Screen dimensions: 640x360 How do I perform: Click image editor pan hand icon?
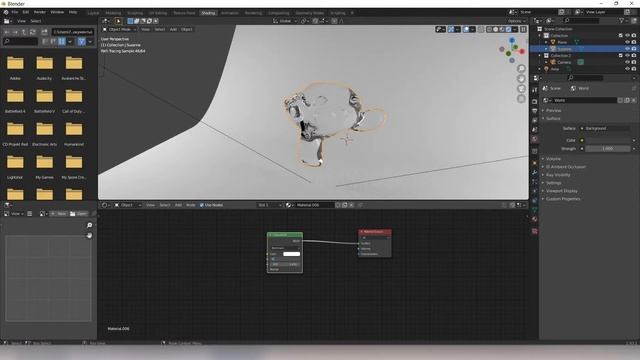point(89,236)
